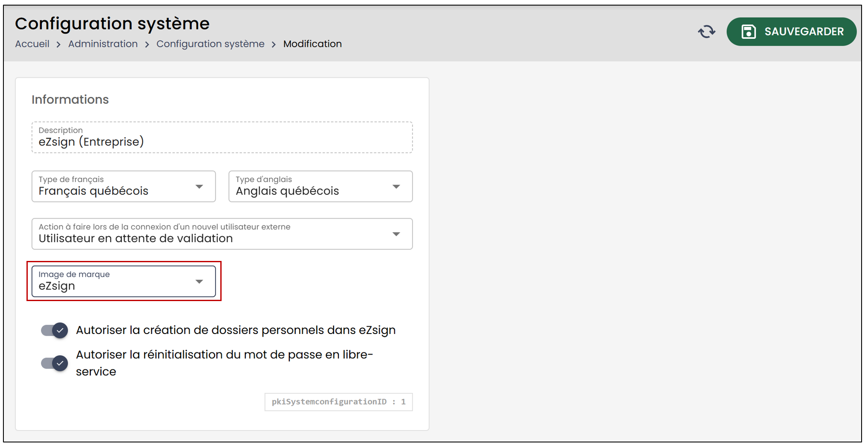This screenshot has height=445, width=868.
Task: Navigate to Configuration système breadcrumb
Action: tap(210, 44)
